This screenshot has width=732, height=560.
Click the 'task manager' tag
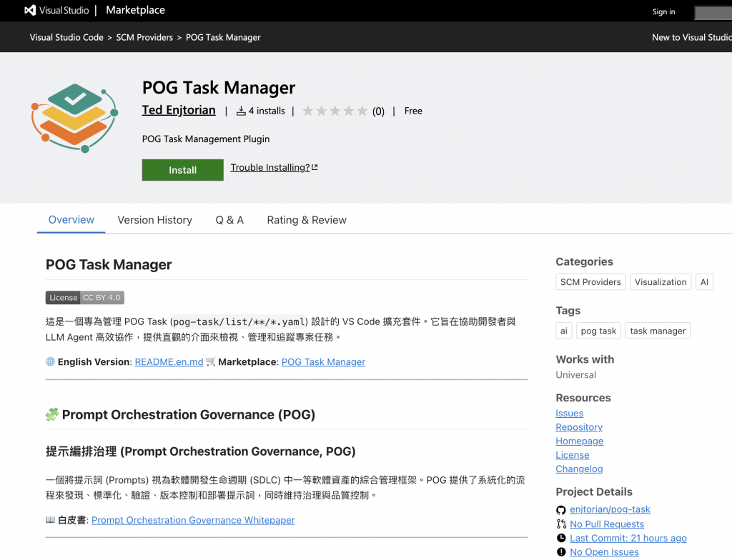(x=658, y=331)
